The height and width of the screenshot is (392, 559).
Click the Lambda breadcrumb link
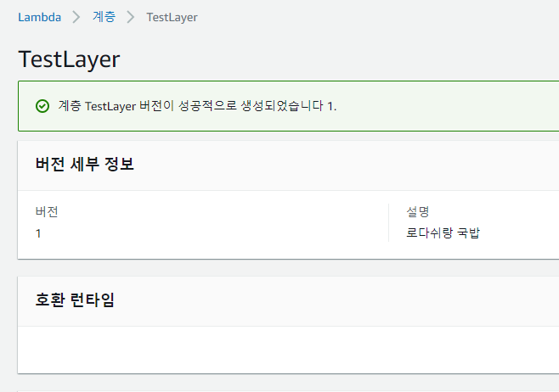39,17
